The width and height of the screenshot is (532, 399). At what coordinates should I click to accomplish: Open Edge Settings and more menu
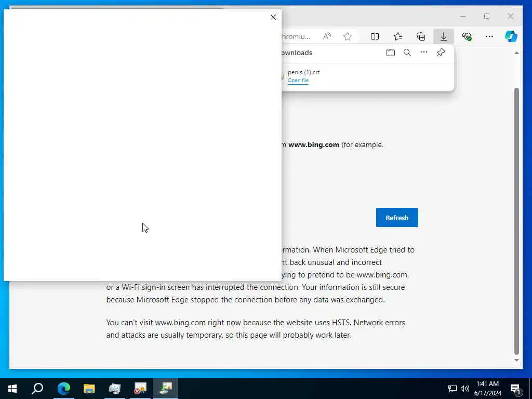pyautogui.click(x=489, y=36)
